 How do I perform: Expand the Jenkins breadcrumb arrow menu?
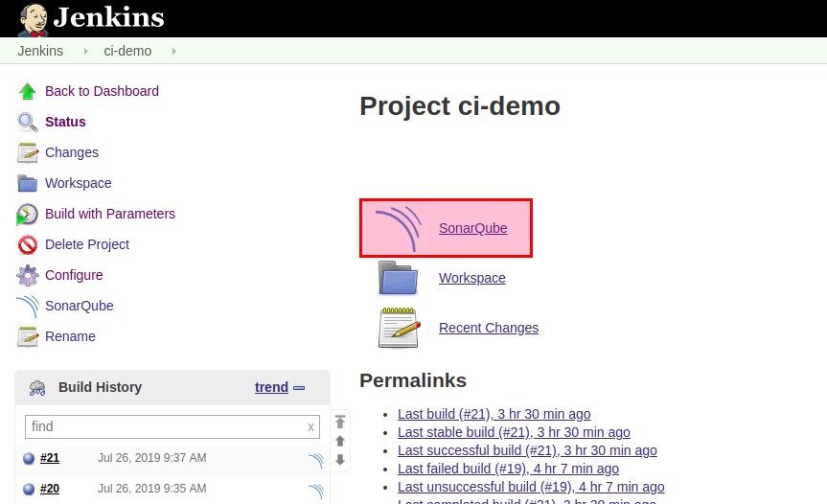click(x=86, y=51)
